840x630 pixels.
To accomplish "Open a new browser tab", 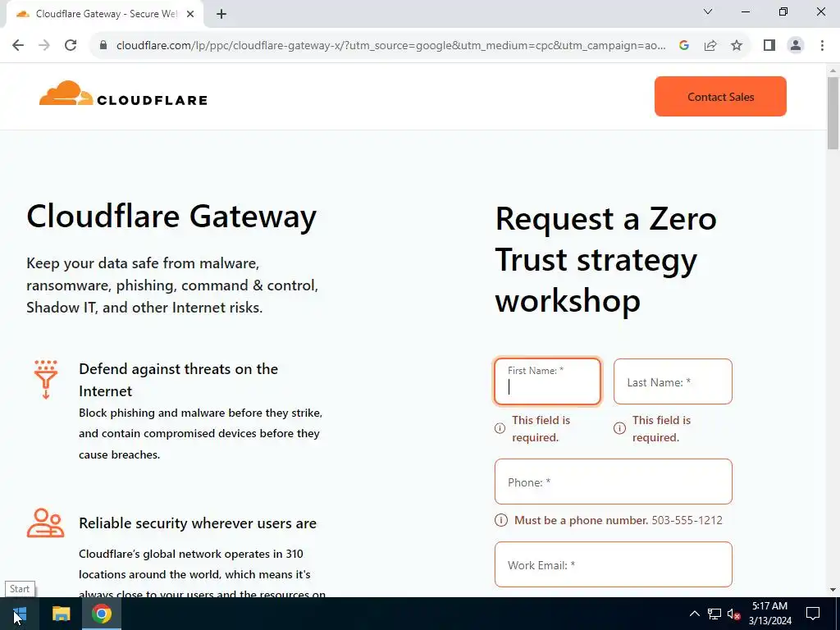I will pyautogui.click(x=221, y=14).
